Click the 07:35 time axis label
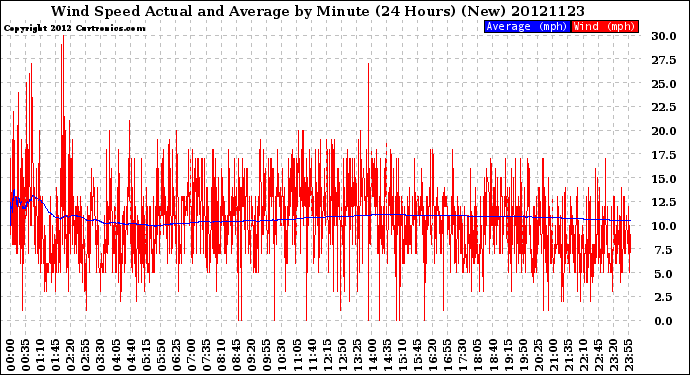This screenshot has width=690, height=375. 206,355
